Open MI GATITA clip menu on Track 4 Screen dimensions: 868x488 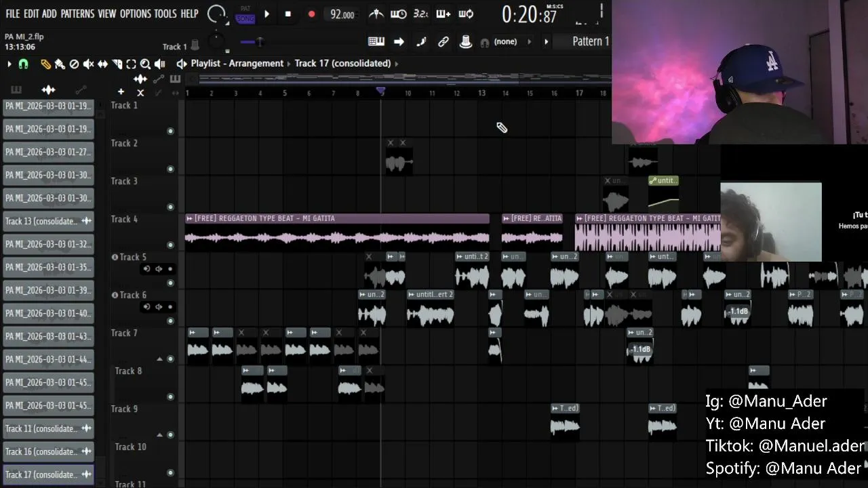tap(190, 218)
